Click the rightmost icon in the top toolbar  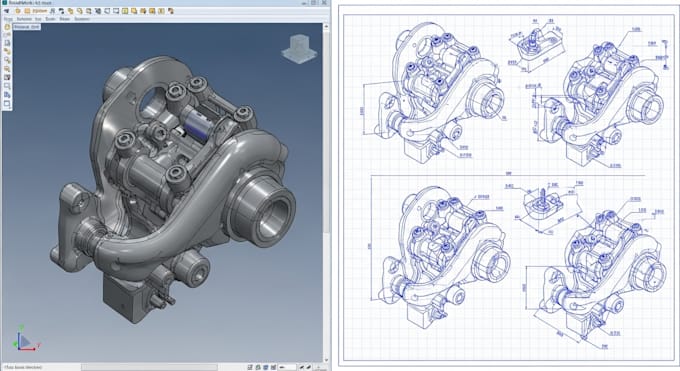pyautogui.click(x=171, y=11)
